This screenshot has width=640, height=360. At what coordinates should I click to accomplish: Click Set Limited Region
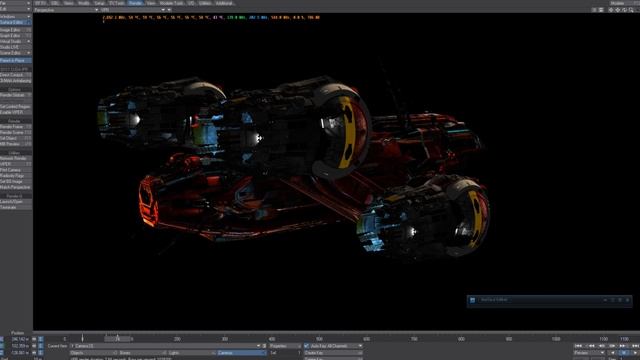(x=16, y=107)
